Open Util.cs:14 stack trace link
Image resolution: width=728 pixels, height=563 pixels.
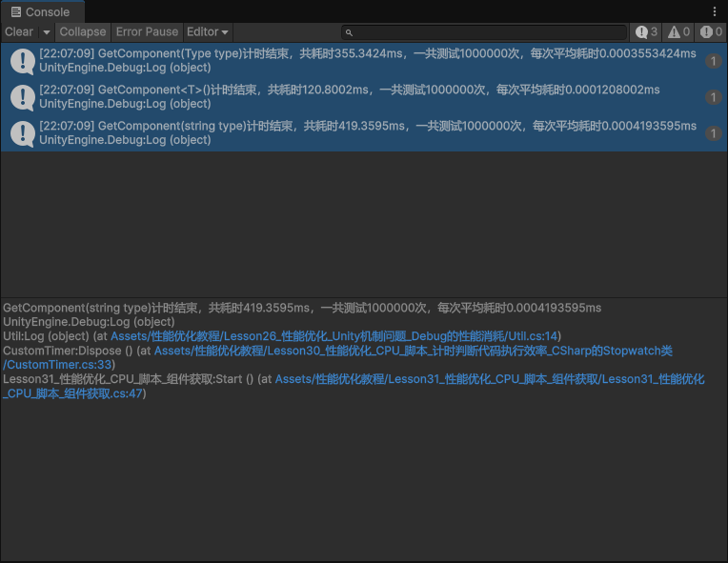point(334,336)
